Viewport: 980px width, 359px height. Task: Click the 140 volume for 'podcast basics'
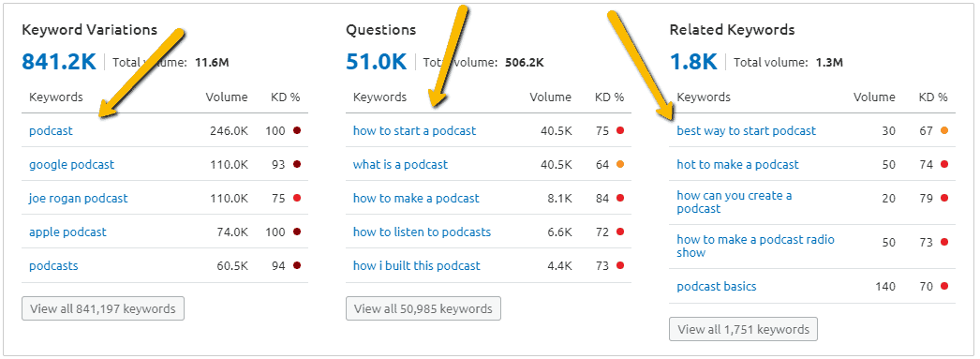885,287
